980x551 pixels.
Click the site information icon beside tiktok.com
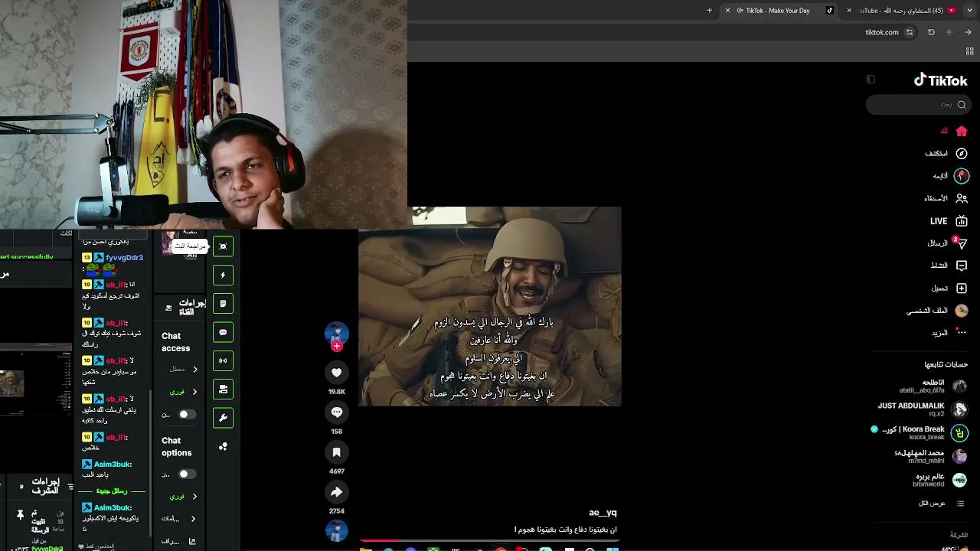pos(910,32)
